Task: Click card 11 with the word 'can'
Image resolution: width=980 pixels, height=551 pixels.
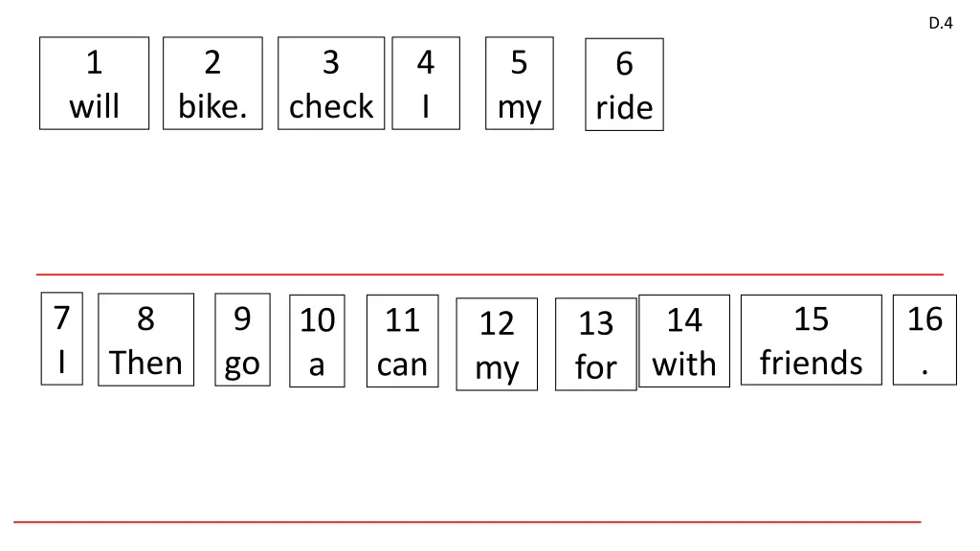Action: (402, 342)
